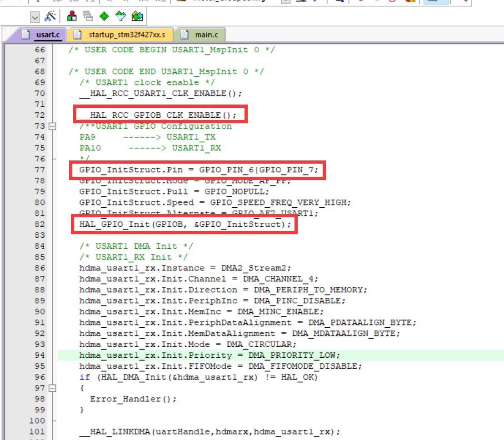This screenshot has width=504, height=440.
Task: Click the Rebuild all target files icon
Action: [103, 16]
